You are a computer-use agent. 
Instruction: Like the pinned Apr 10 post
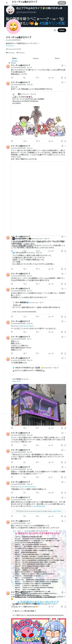[x=37, y=78]
